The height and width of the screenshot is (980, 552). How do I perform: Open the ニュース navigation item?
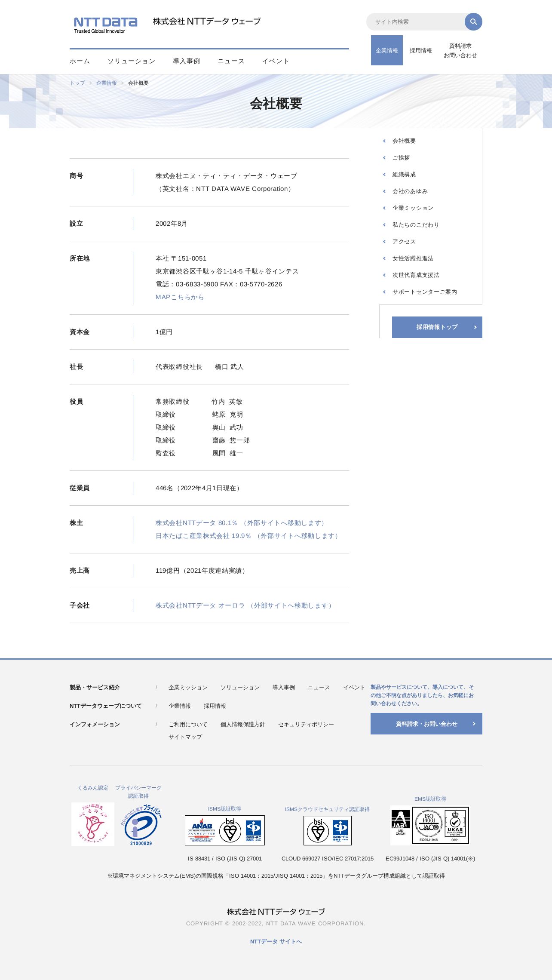(231, 61)
